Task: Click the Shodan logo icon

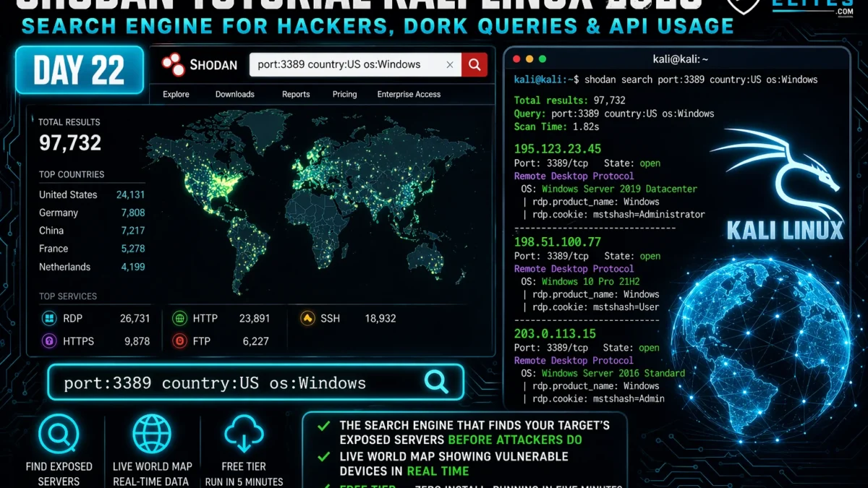Action: pyautogui.click(x=174, y=64)
